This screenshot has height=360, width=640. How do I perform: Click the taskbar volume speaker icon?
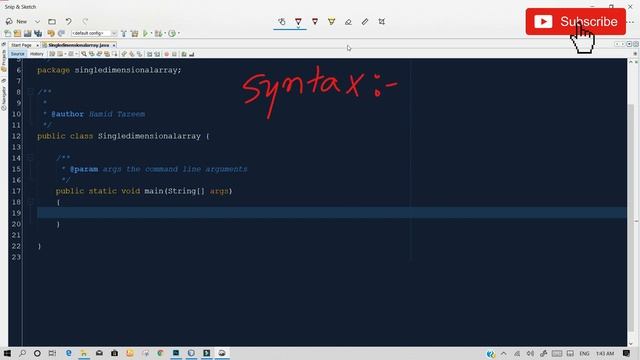[x=530, y=353]
